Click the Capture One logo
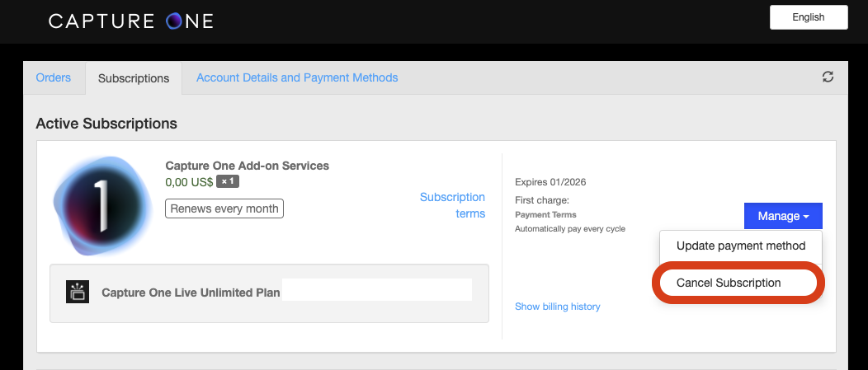The height and width of the screenshot is (370, 868). pyautogui.click(x=130, y=21)
